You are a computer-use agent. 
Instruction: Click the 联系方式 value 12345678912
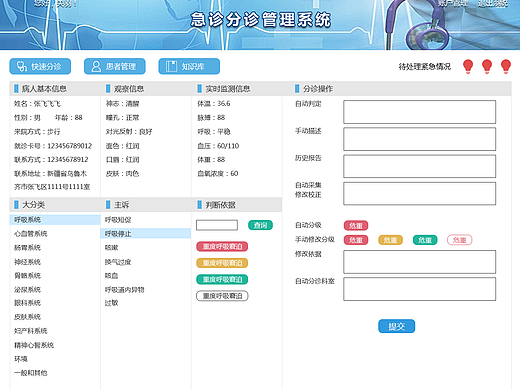pyautogui.click(x=68, y=160)
